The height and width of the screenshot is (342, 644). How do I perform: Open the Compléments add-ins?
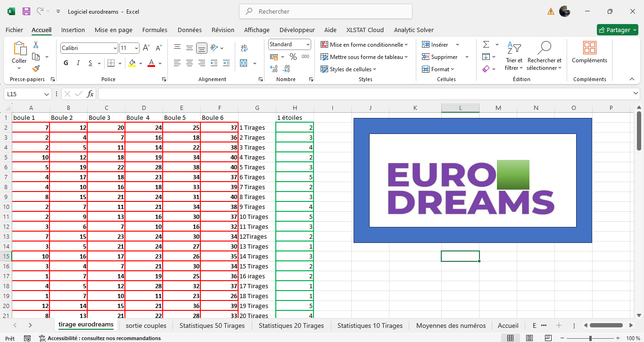[590, 52]
